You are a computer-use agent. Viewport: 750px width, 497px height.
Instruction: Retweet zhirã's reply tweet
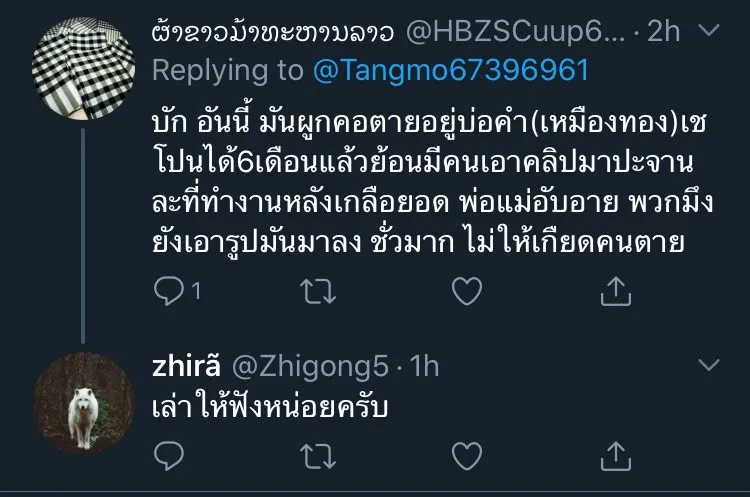pyautogui.click(x=318, y=456)
